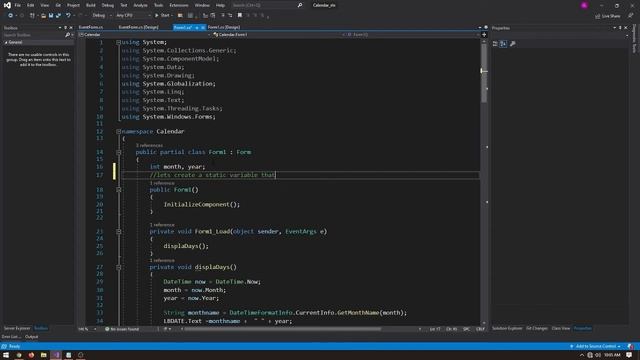
Task: Click the feedback icon next to Live Share
Action: [x=631, y=16]
